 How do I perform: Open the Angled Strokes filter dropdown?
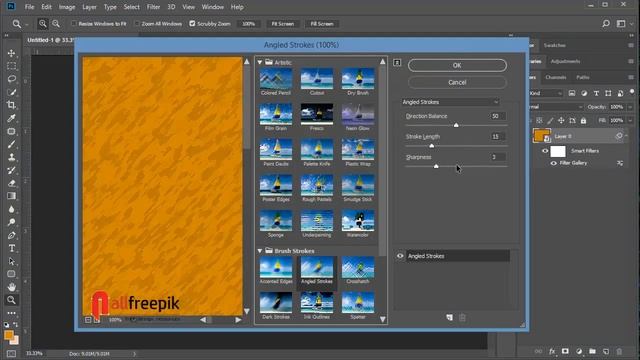pyautogui.click(x=451, y=102)
